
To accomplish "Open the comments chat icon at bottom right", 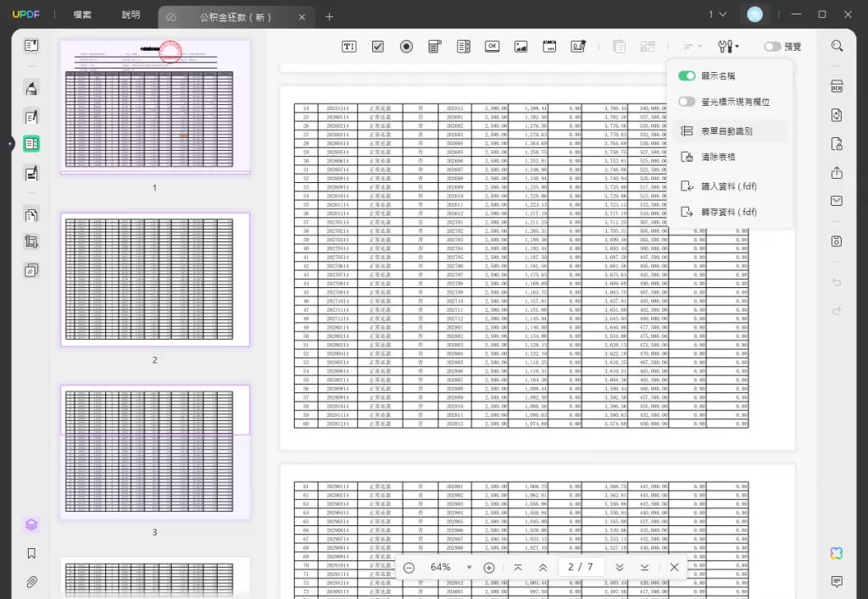I will (837, 581).
